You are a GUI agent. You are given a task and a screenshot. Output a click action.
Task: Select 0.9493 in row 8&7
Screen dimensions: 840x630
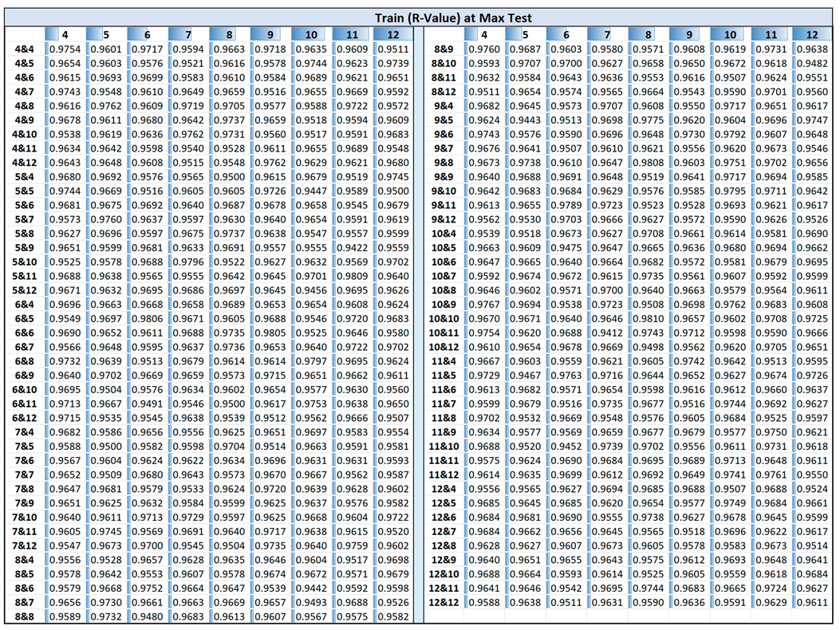pos(311,603)
